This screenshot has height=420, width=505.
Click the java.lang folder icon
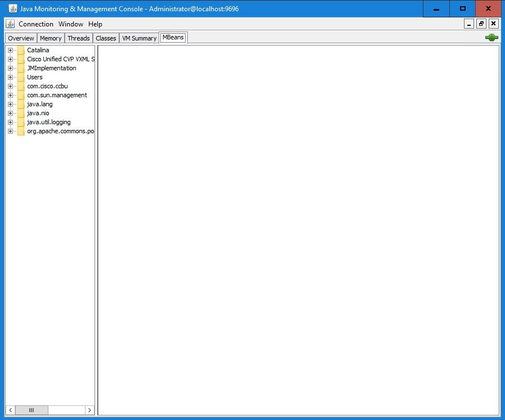(x=21, y=104)
